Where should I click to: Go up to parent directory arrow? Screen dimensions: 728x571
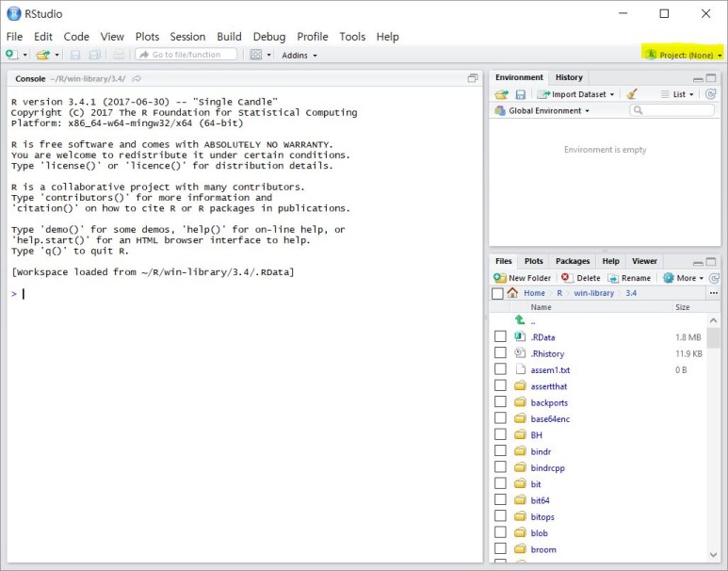click(x=520, y=320)
